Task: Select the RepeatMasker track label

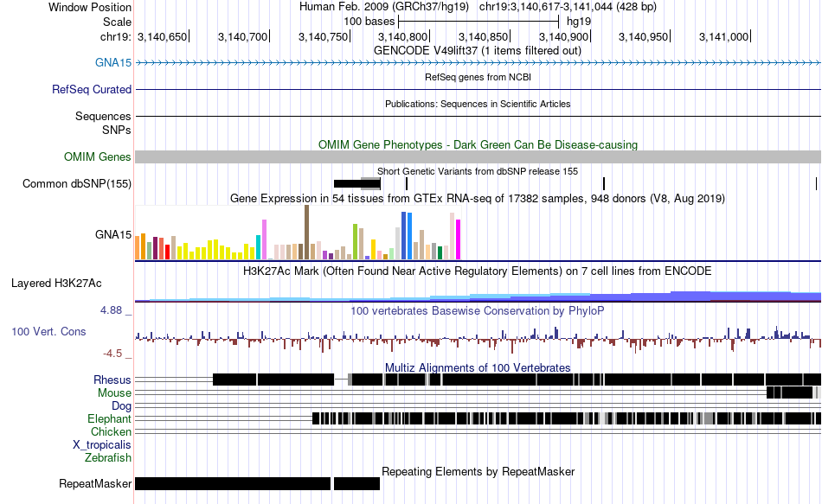Action: click(95, 483)
